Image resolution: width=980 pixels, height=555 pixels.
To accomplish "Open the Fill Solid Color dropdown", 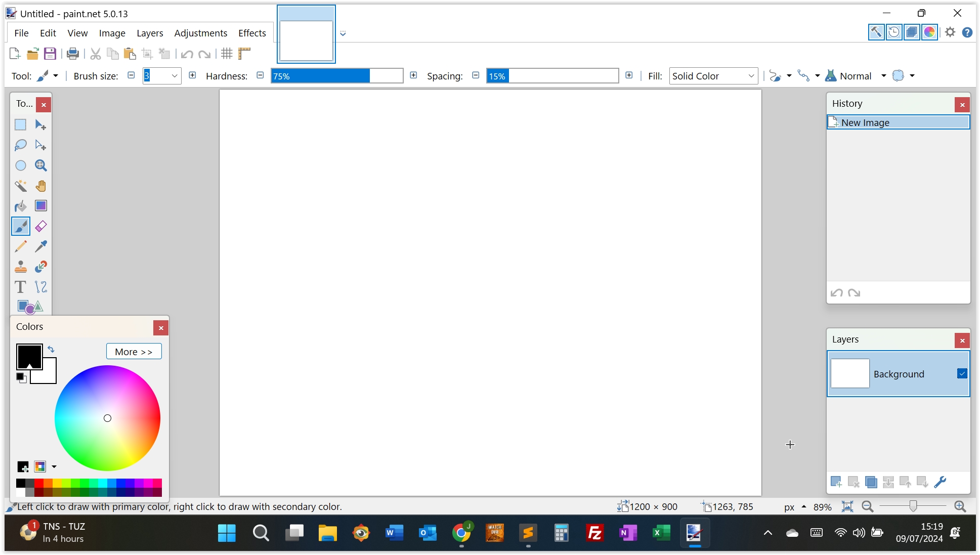I will 713,76.
